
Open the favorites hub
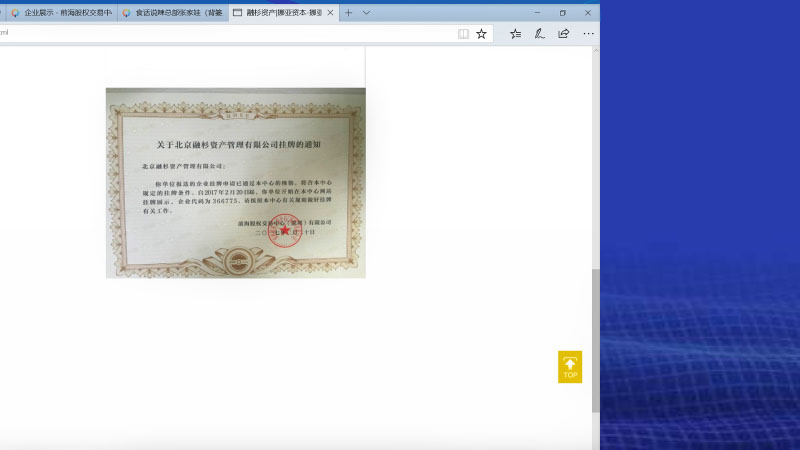coord(516,33)
